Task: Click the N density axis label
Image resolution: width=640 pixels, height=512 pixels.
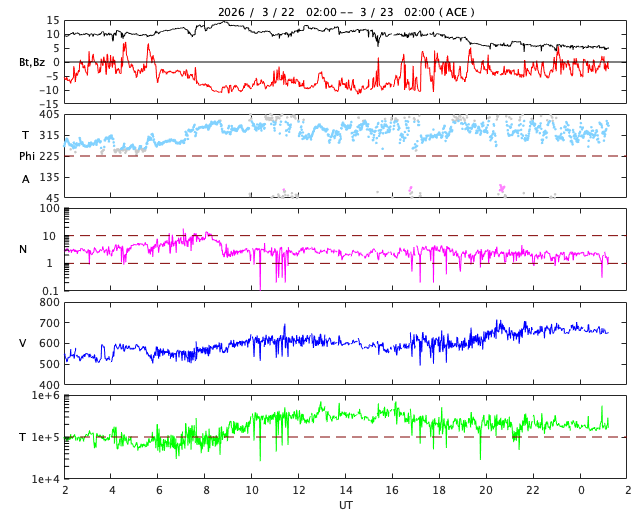Action: tap(23, 249)
